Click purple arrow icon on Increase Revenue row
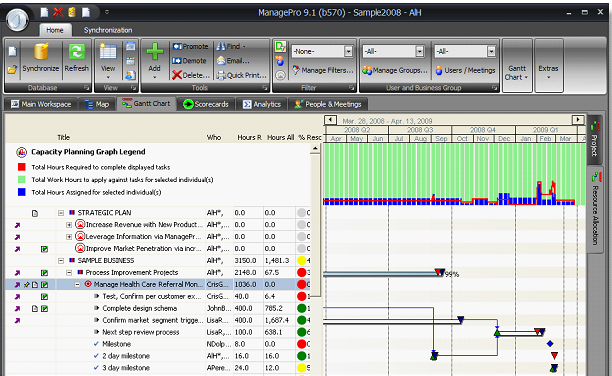Image resolution: width=612 pixels, height=376 pixels. [17, 225]
